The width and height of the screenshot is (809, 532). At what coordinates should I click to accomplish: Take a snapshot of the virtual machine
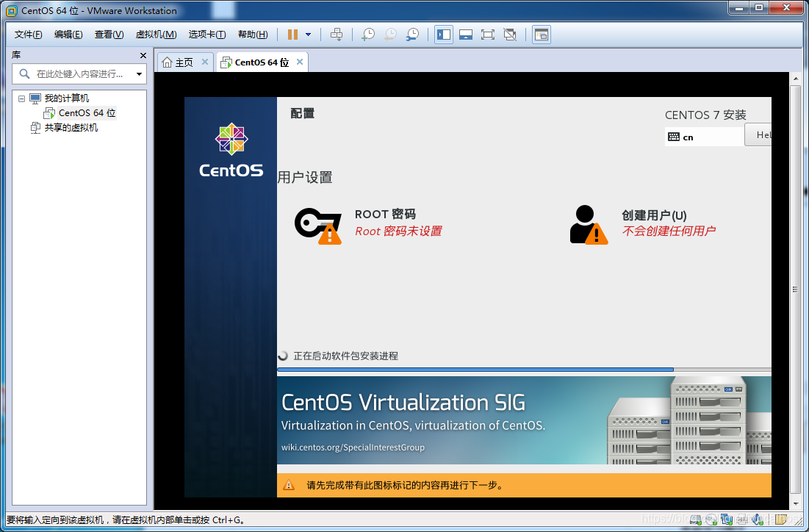(368, 35)
